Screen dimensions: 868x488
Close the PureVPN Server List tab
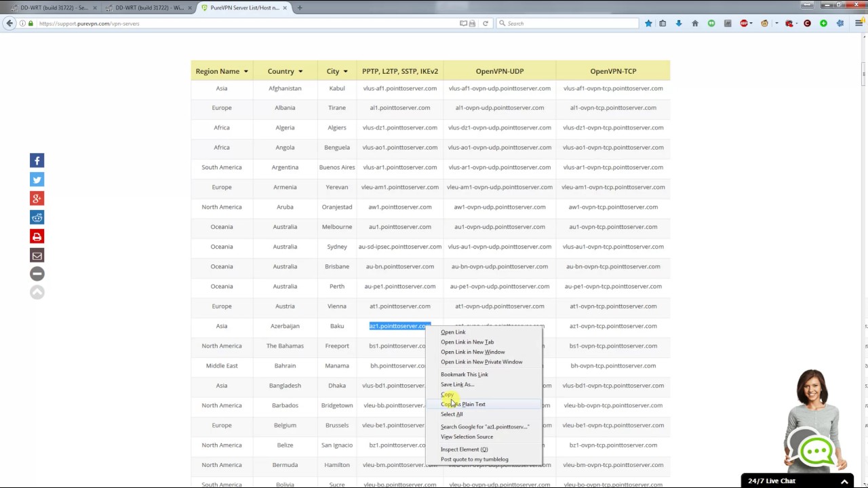(285, 7)
